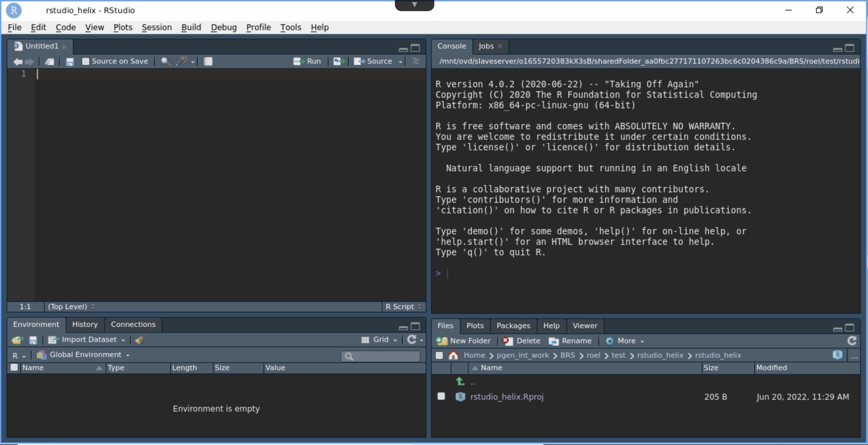The height and width of the screenshot is (445, 868).
Task: Navigate to pgen_int_work breadcrumb
Action: 523,355
